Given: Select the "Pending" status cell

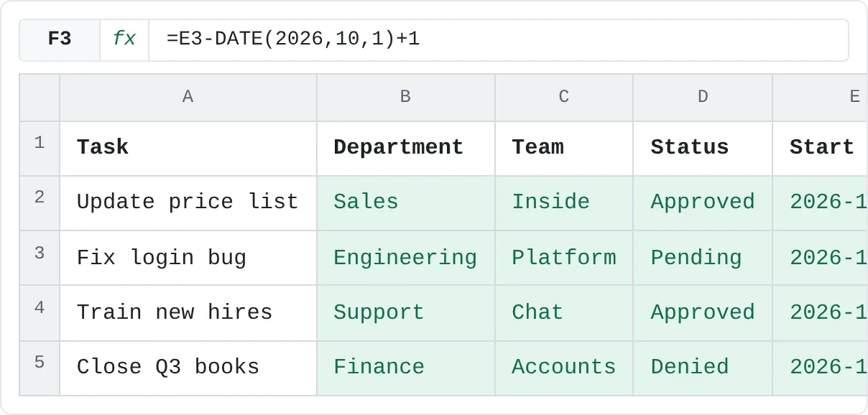Looking at the screenshot, I should (x=703, y=258).
